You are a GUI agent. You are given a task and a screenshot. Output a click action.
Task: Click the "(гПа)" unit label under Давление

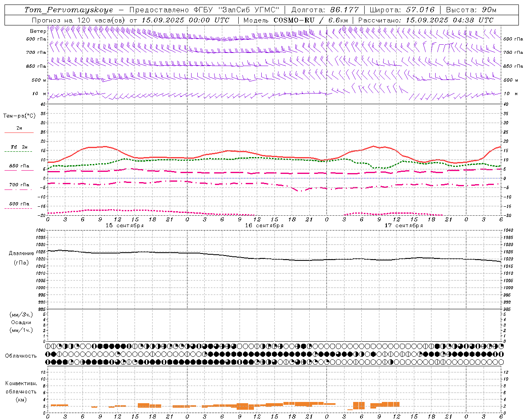pyautogui.click(x=21, y=262)
